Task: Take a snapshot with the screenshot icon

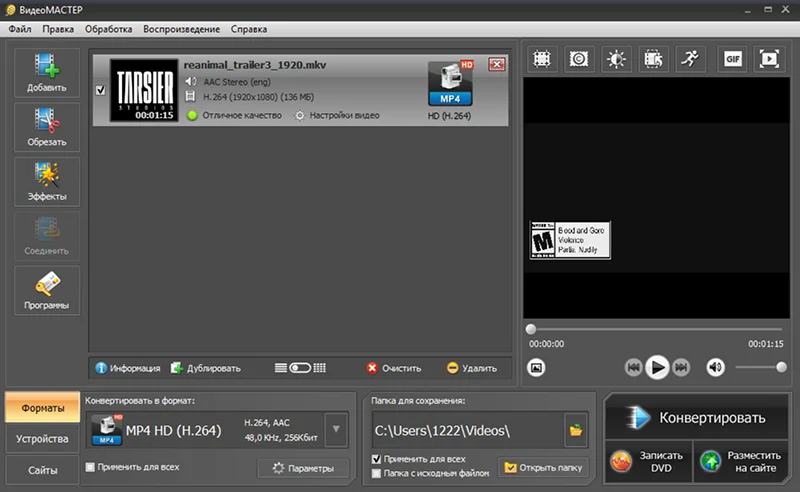Action: tap(536, 367)
